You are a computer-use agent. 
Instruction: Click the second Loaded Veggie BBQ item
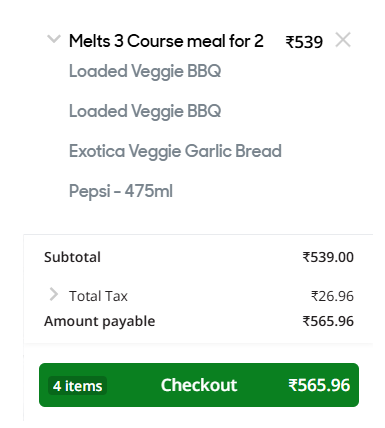(x=145, y=111)
